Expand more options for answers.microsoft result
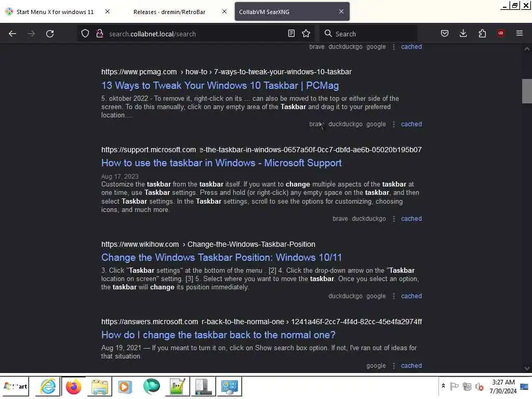 (394, 366)
